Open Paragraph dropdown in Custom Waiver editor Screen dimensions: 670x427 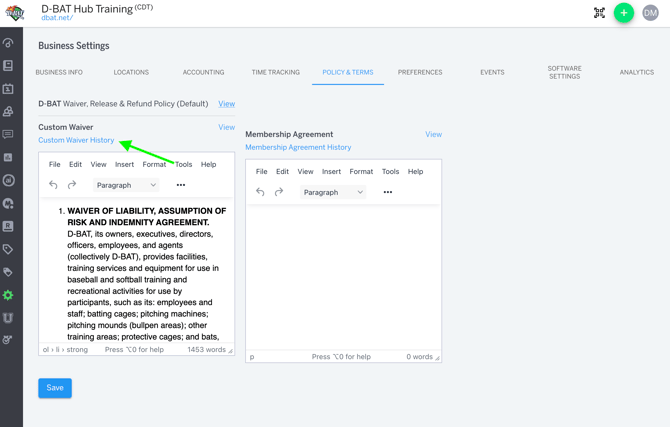(126, 185)
